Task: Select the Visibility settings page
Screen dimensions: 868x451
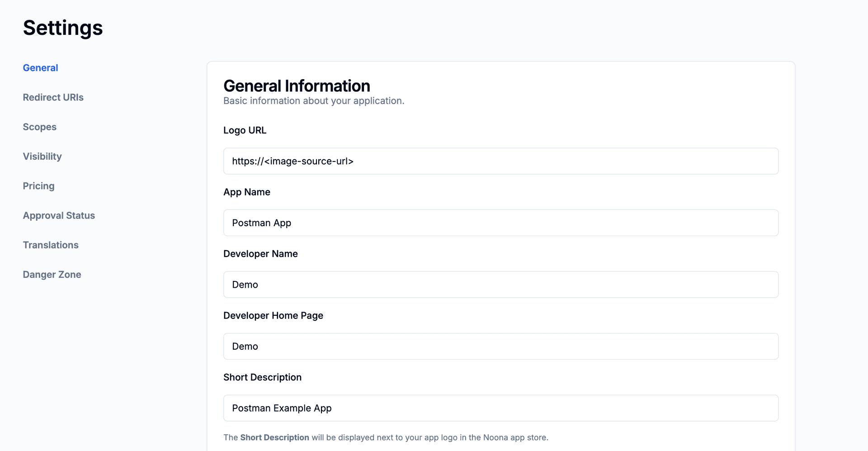Action: 42,156
